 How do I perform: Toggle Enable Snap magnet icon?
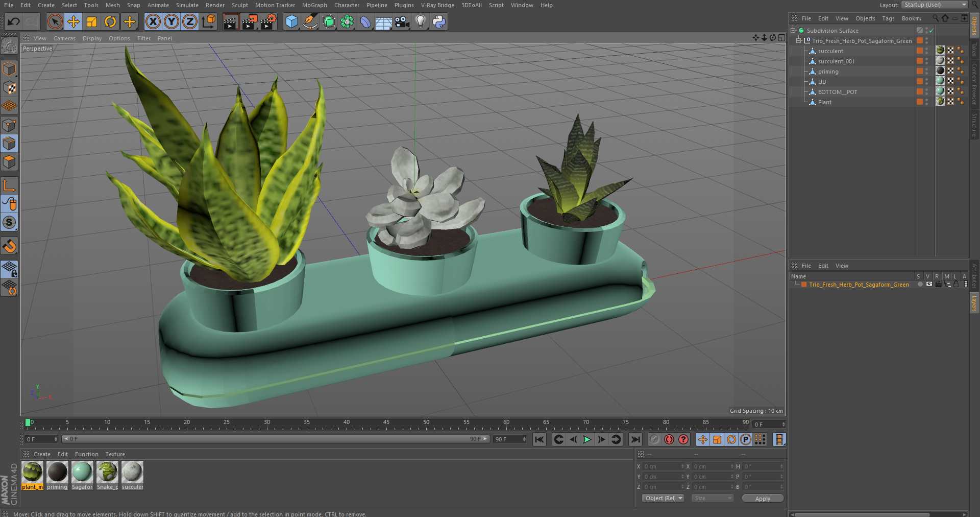point(9,246)
